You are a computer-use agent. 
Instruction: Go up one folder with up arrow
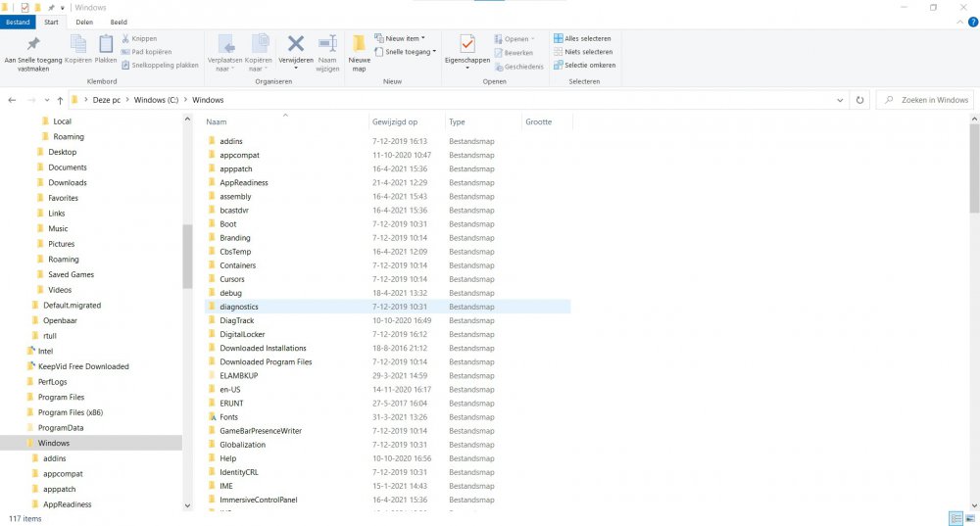click(60, 100)
